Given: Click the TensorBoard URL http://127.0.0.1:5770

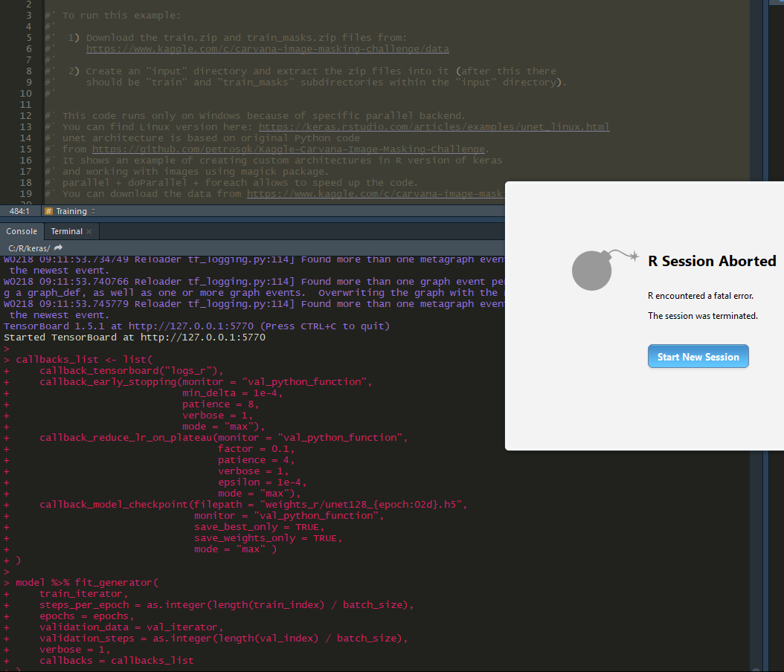Looking at the screenshot, I should click(176, 326).
